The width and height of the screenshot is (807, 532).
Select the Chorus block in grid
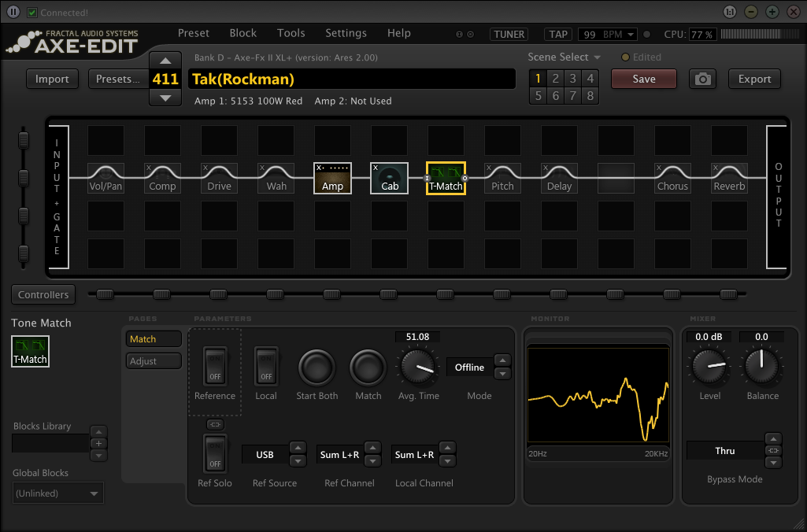[672, 178]
